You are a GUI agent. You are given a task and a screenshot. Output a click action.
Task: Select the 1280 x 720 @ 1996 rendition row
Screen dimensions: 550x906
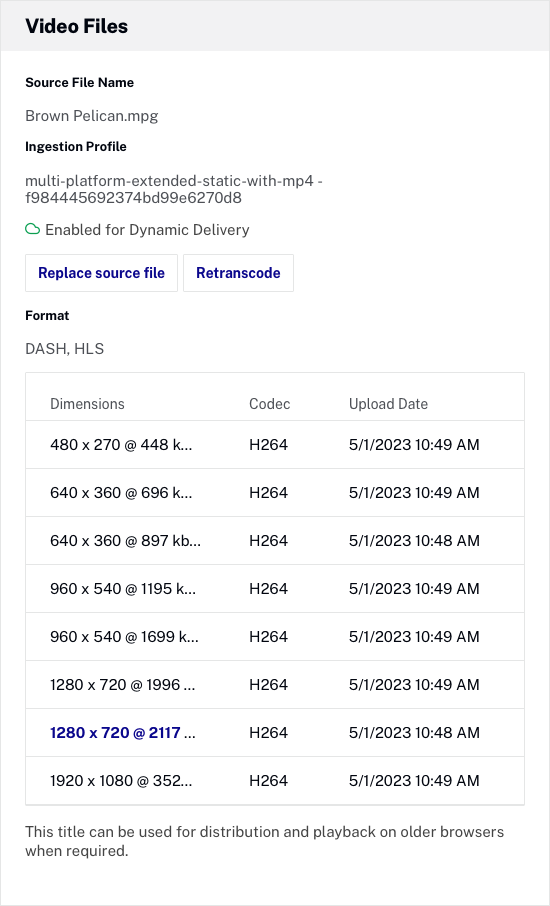click(275, 685)
